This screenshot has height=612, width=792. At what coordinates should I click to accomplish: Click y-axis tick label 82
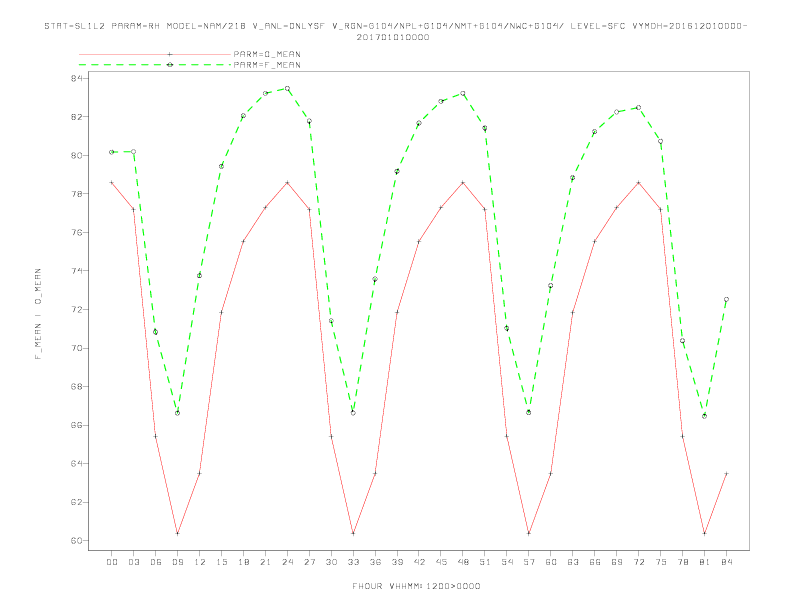point(76,117)
